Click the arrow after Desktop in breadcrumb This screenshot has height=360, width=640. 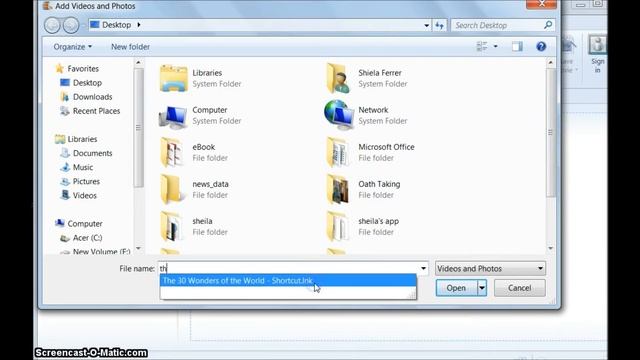tap(139, 25)
